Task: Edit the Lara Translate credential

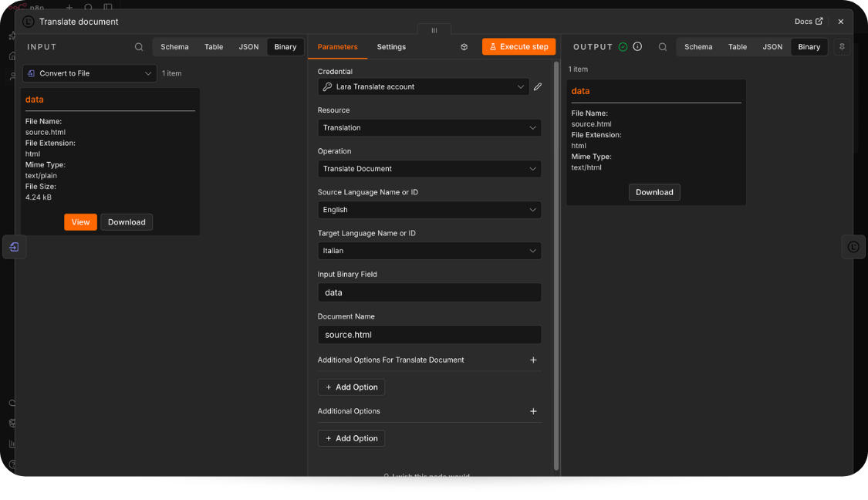Action: pyautogui.click(x=538, y=87)
